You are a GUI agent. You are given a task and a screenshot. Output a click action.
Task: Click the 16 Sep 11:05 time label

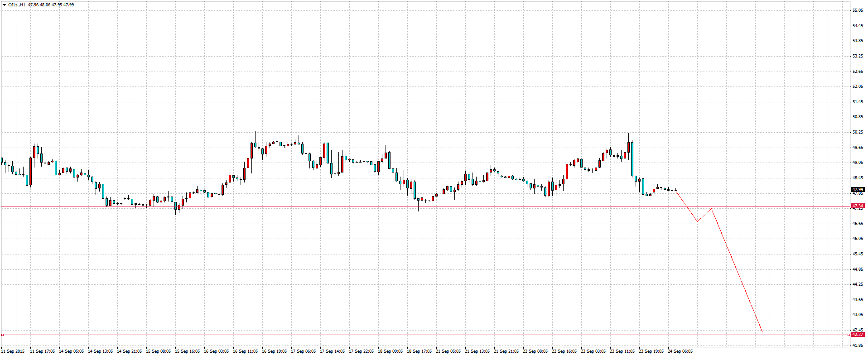click(245, 351)
